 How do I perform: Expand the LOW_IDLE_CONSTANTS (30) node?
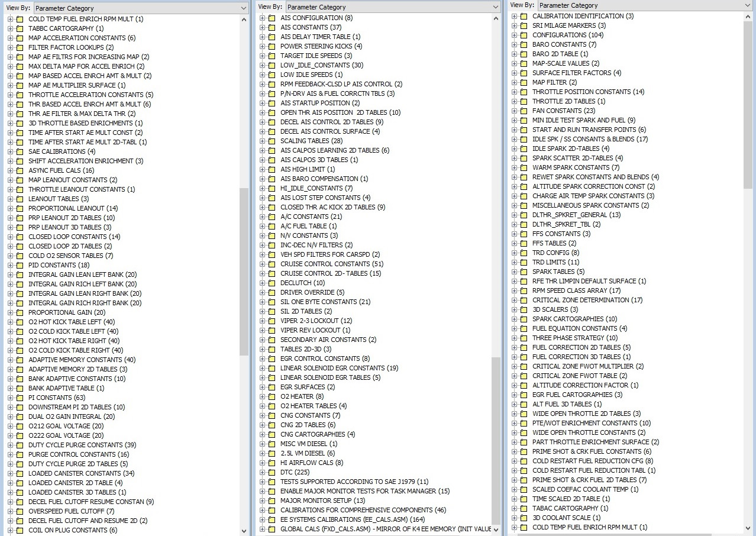[x=262, y=65]
